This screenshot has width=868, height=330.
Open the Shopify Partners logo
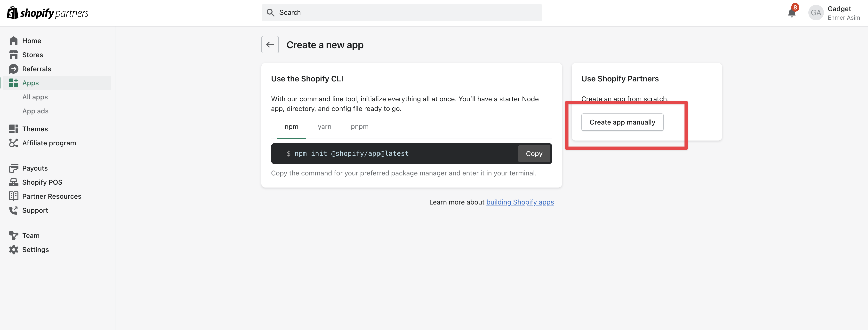pyautogui.click(x=47, y=12)
